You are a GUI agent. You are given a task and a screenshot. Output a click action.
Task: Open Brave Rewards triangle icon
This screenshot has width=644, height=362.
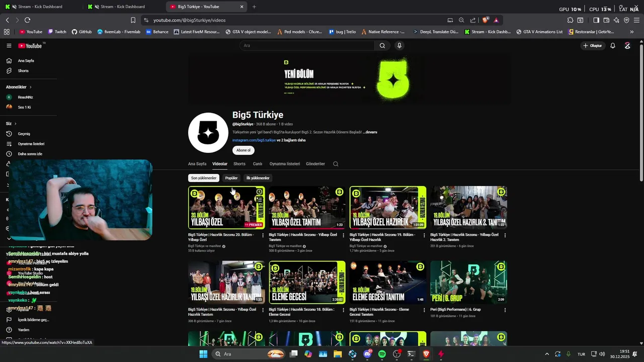[496, 20]
